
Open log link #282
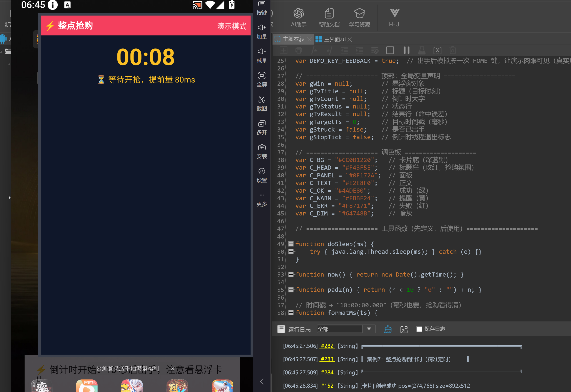(x=327, y=346)
